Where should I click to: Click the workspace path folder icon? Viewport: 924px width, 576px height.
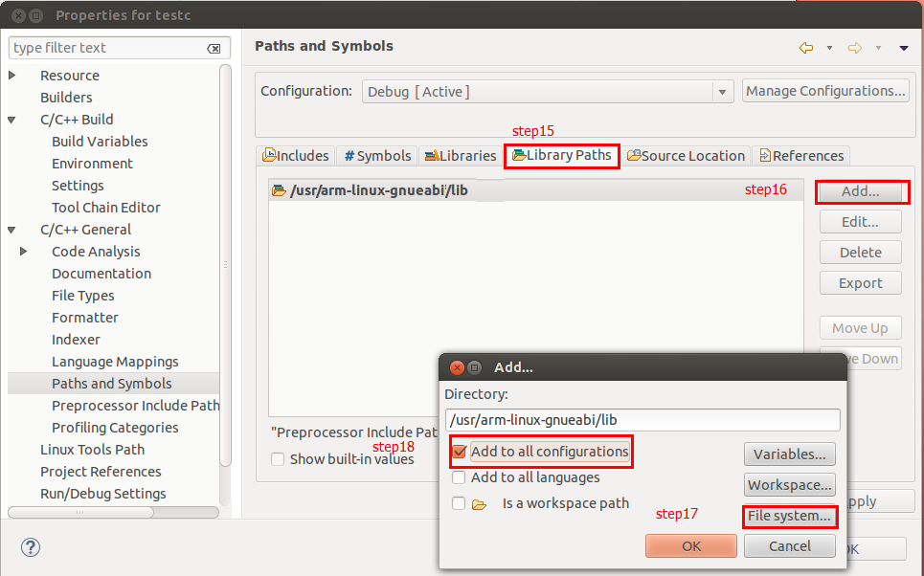[479, 505]
